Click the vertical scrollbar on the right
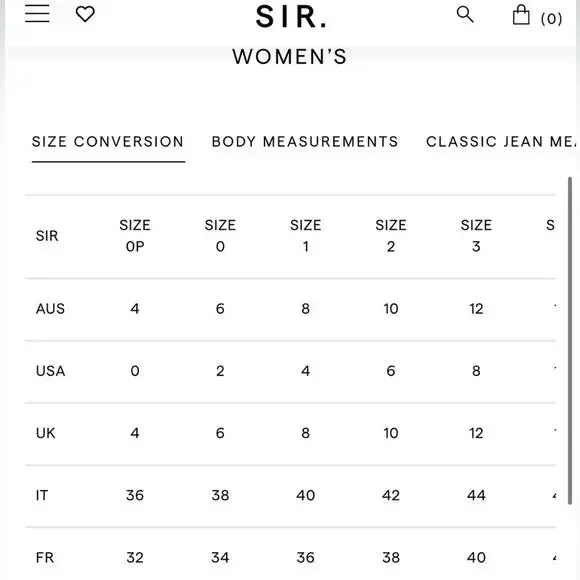 click(570, 341)
